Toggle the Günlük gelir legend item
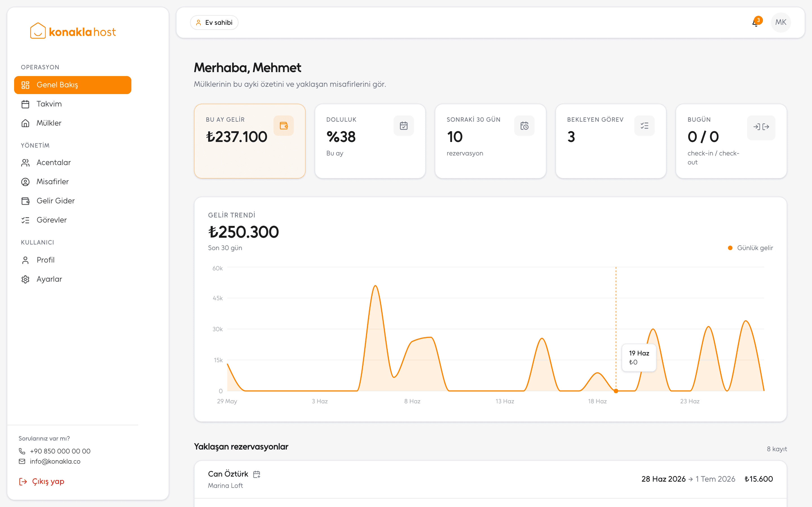Screen dimensions: 812x507 750,248
